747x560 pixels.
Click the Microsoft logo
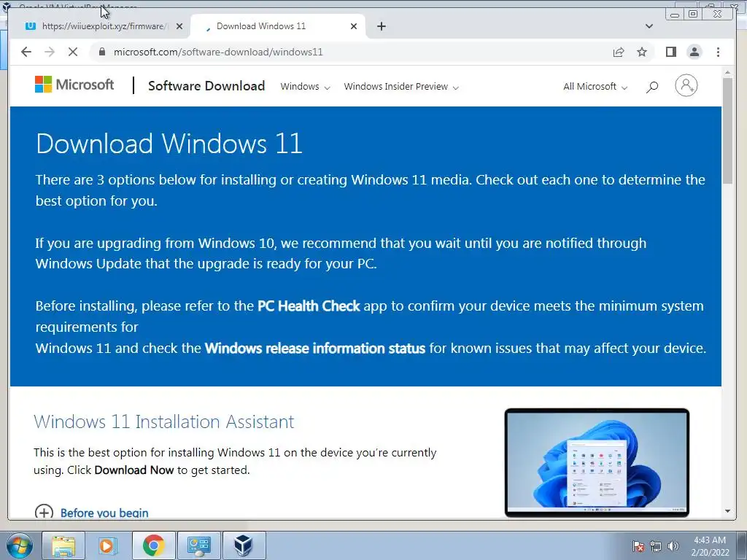click(74, 85)
